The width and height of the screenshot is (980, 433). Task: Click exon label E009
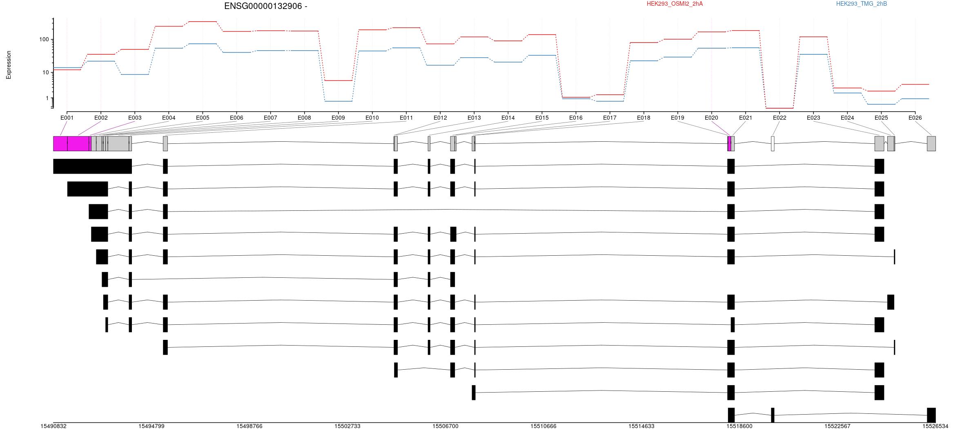(x=338, y=118)
